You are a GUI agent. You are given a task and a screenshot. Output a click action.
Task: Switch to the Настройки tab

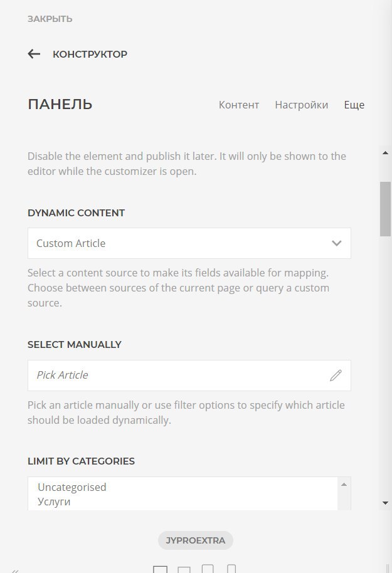[x=301, y=105]
